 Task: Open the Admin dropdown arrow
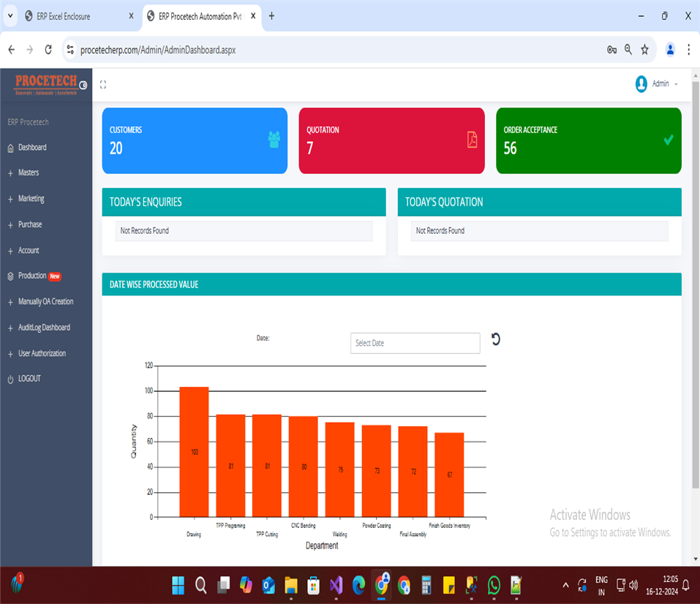[x=676, y=84]
